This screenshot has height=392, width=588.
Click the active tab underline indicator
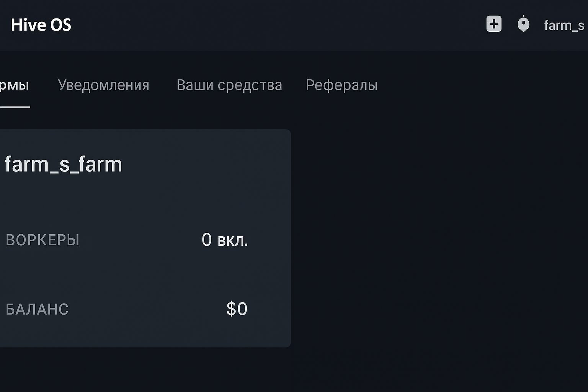15,108
